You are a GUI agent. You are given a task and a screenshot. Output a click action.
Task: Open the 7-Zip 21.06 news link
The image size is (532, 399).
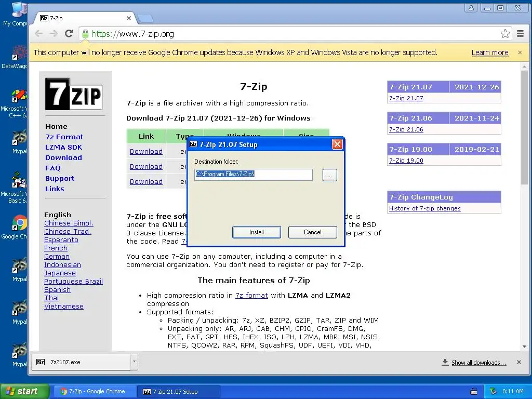406,129
